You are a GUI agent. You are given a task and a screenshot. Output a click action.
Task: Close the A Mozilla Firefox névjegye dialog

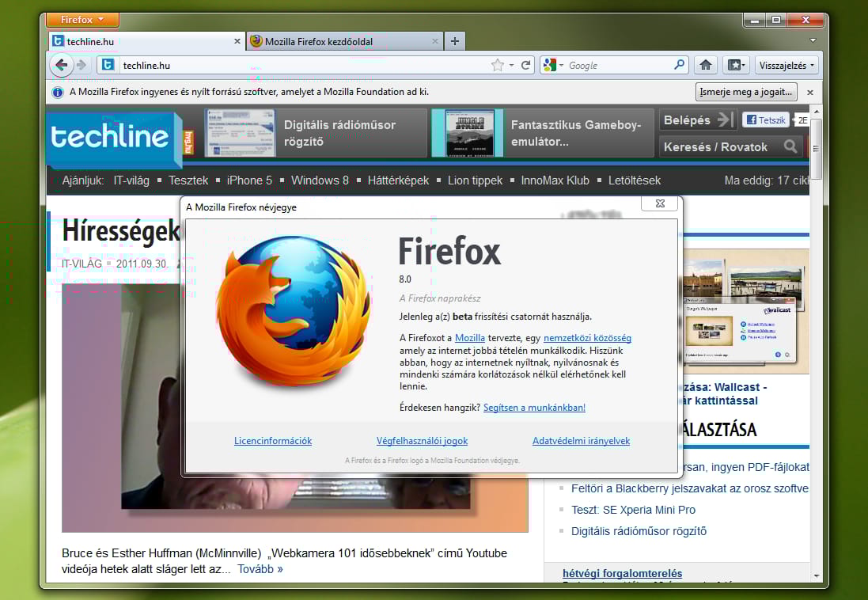660,203
